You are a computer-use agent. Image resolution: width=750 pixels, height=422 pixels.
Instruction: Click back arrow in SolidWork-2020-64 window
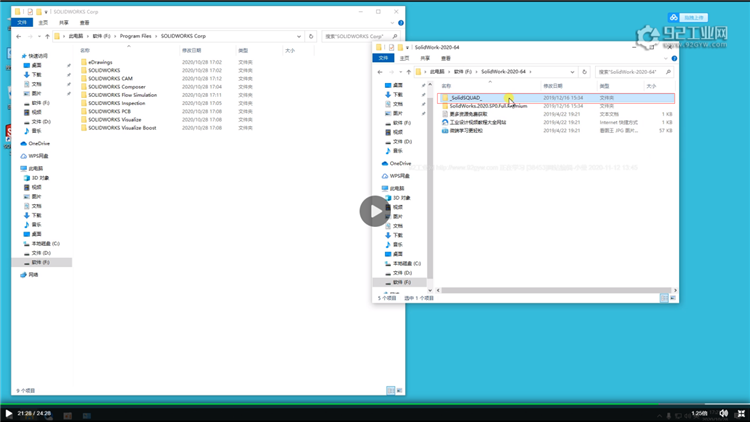pyautogui.click(x=380, y=72)
